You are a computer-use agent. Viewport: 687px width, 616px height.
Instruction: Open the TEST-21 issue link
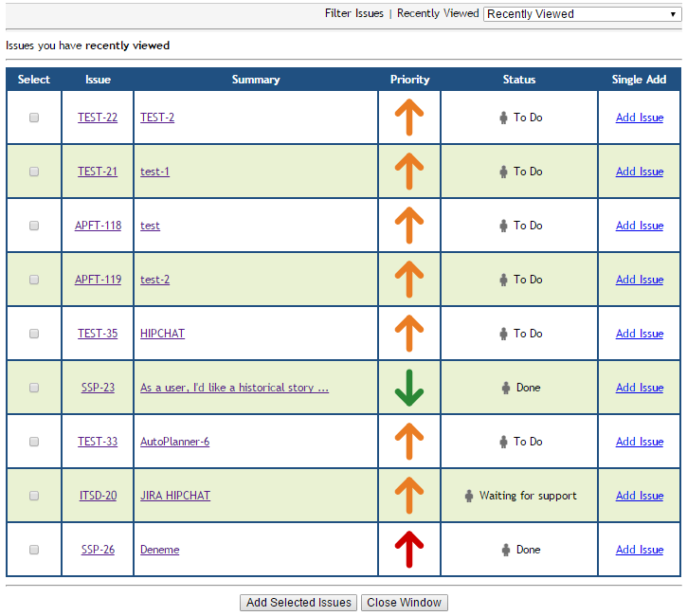[98, 172]
